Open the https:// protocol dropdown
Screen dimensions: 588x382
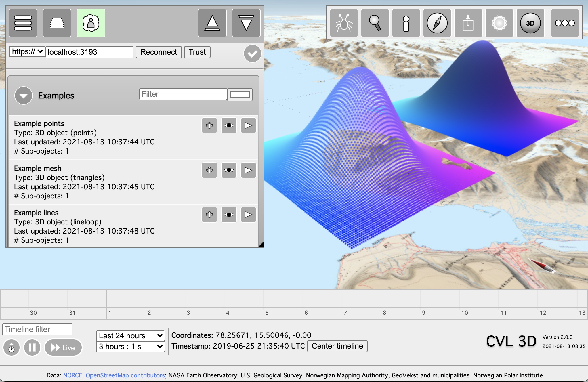tap(27, 52)
